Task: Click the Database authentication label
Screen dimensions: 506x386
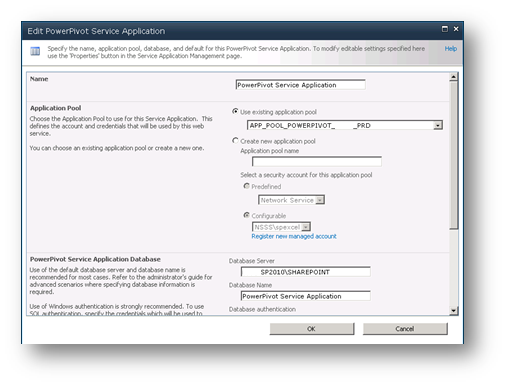Action: tap(262, 309)
